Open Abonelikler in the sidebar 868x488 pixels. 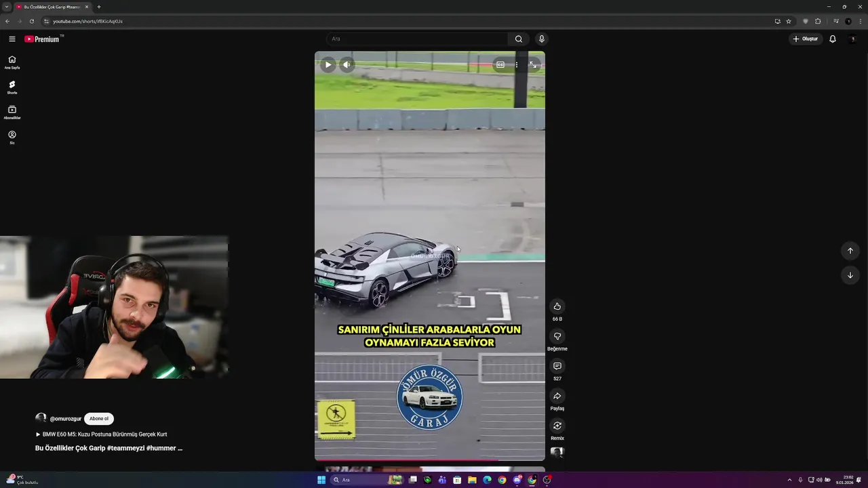tap(12, 113)
